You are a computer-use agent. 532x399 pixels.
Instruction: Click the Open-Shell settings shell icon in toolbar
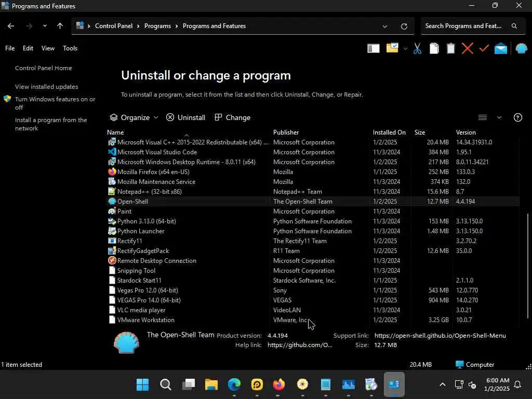522,48
